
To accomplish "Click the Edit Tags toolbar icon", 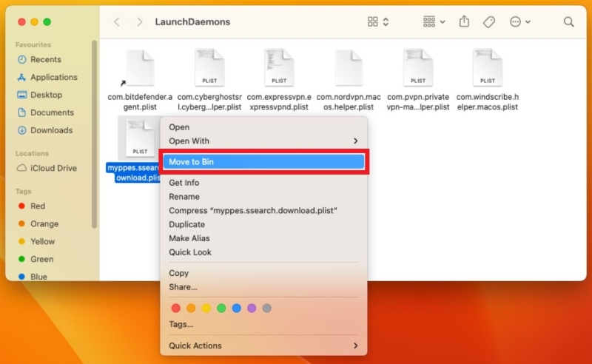I will pos(489,22).
